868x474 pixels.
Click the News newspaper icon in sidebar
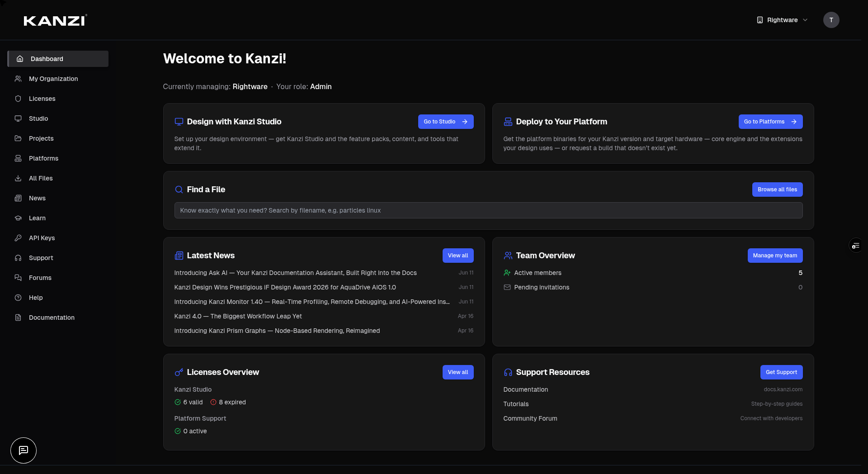(x=18, y=198)
